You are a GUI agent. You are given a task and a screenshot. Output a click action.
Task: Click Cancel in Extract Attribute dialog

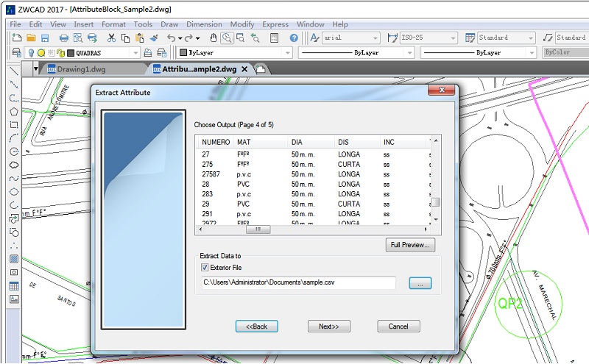tap(398, 326)
